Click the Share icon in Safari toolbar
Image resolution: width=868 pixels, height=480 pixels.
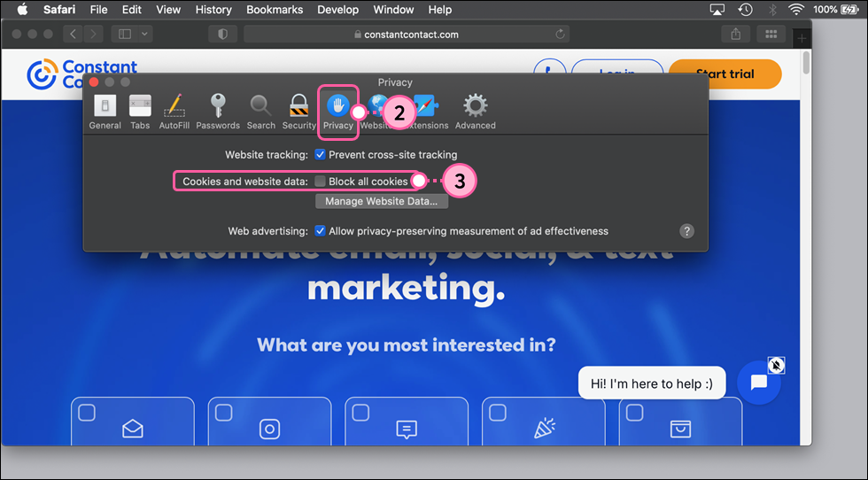735,35
